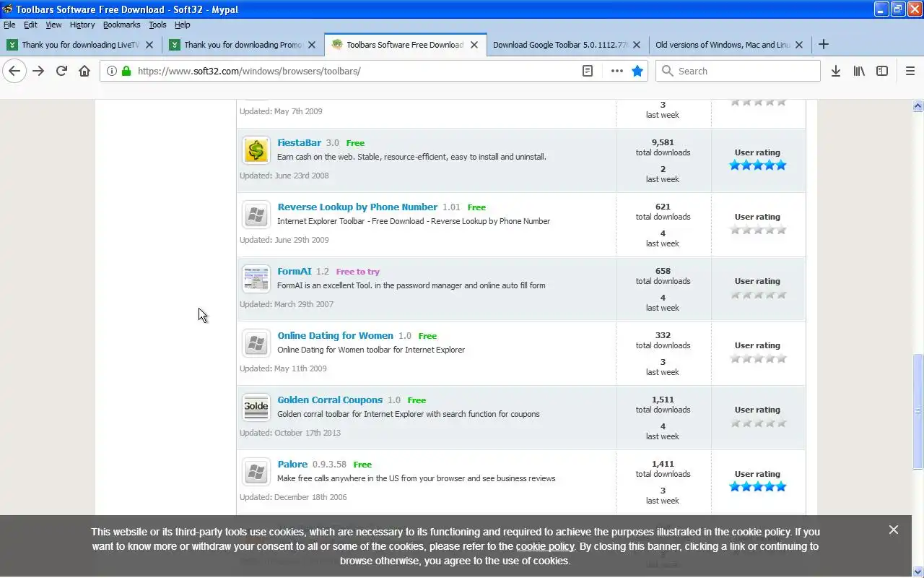
Task: Open the cookie policy link
Action: click(x=545, y=546)
